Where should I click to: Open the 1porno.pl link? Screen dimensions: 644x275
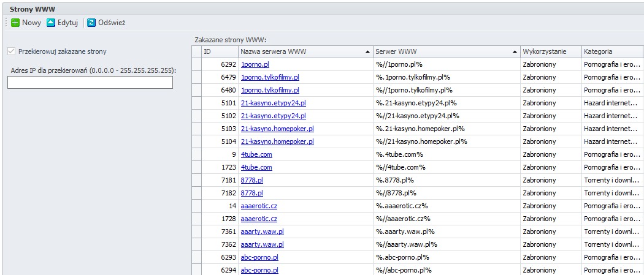[255, 64]
